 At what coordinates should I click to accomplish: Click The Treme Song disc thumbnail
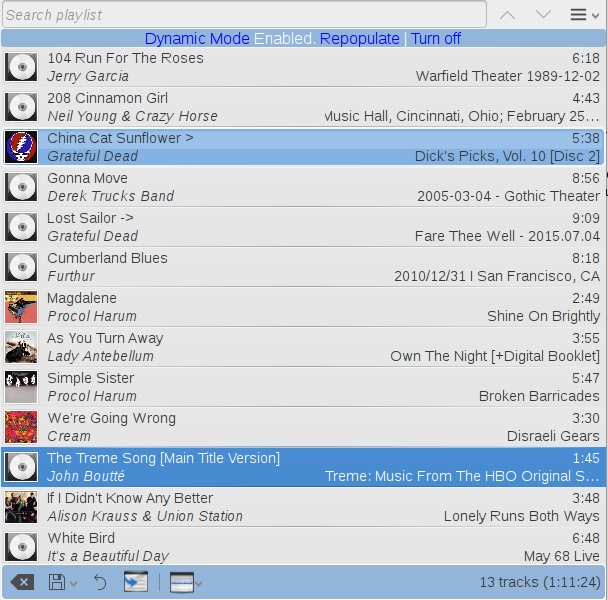pos(21,467)
